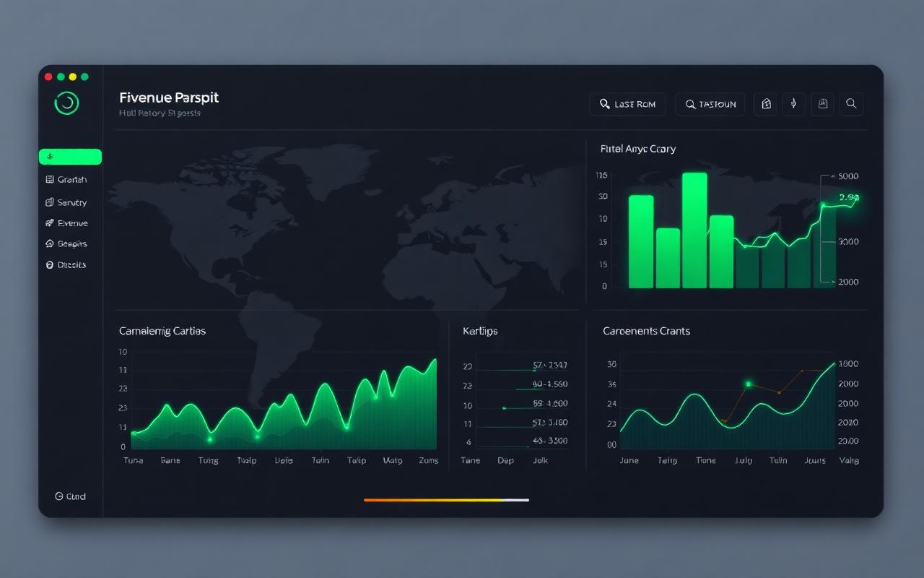Screen dimensions: 924x578
Task: Click the TASTOUN search button
Action: 710,104
